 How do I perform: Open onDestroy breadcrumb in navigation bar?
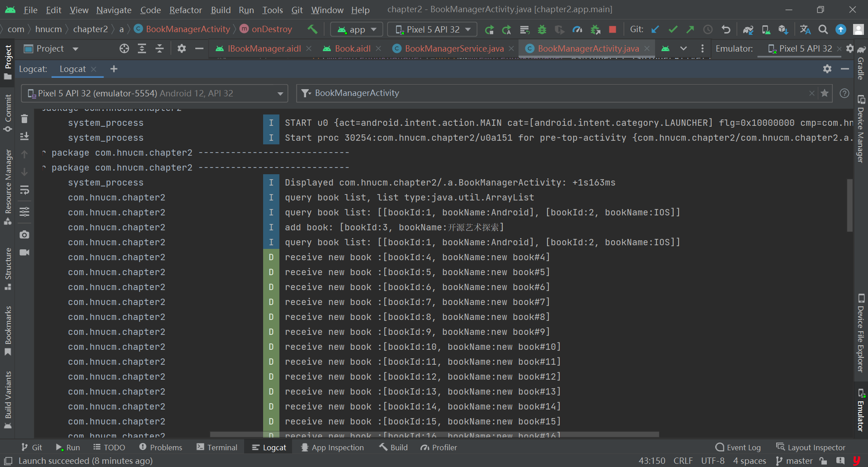pos(266,29)
